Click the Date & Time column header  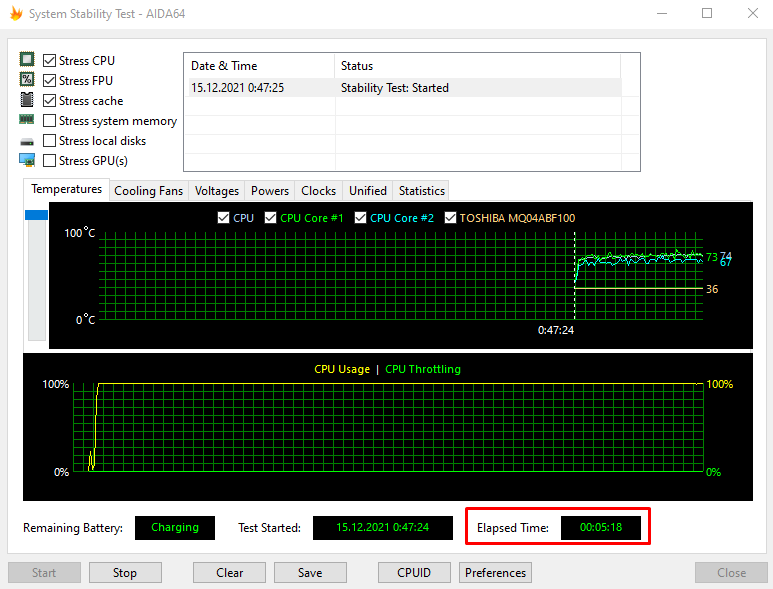259,66
